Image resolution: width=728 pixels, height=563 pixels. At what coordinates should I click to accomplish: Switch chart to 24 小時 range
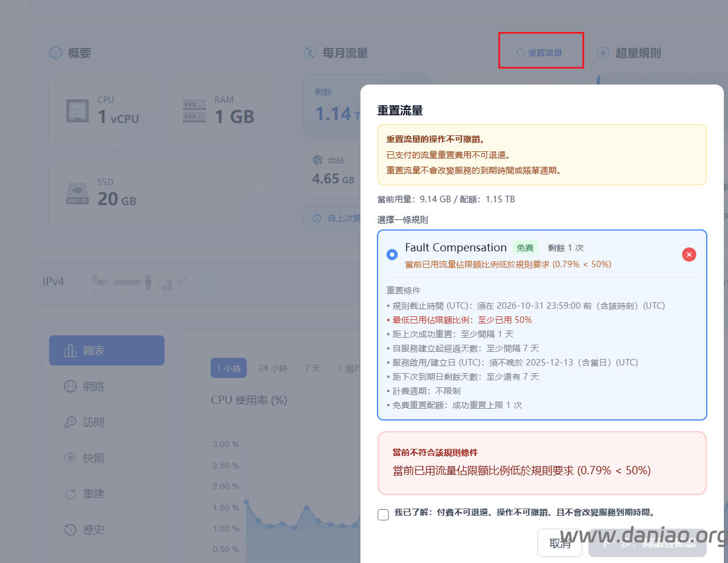point(272,368)
